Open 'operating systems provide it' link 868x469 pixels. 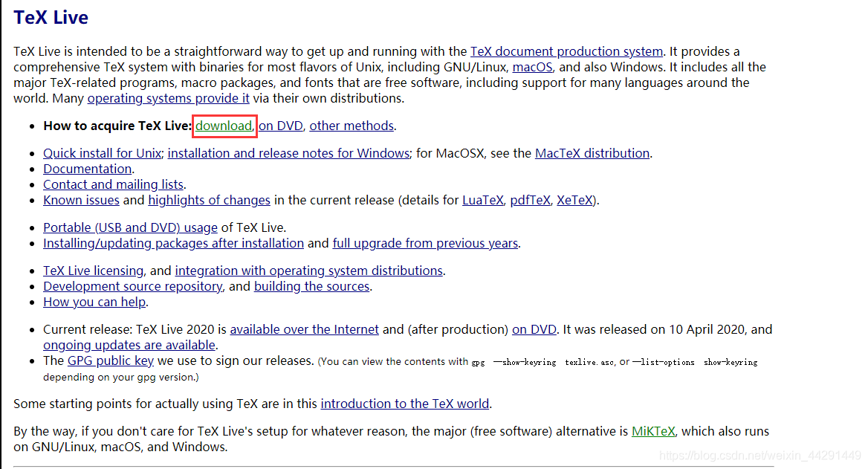[168, 99]
